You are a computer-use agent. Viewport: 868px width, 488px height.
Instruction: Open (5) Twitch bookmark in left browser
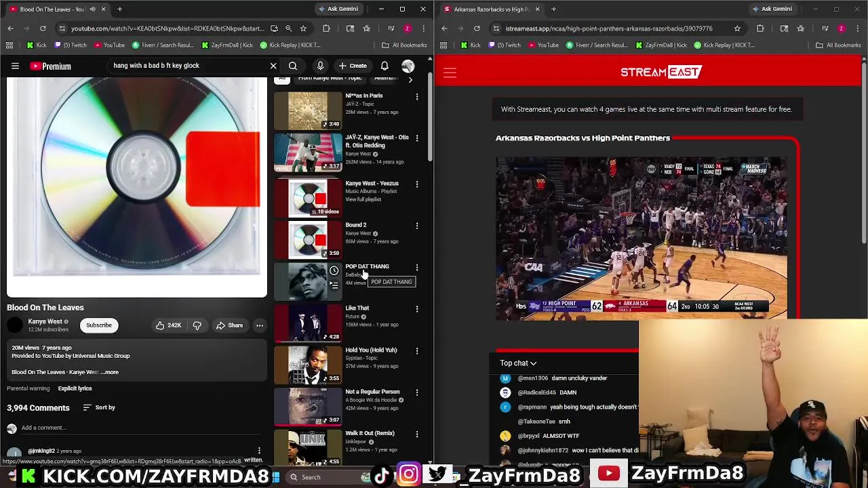click(x=69, y=45)
